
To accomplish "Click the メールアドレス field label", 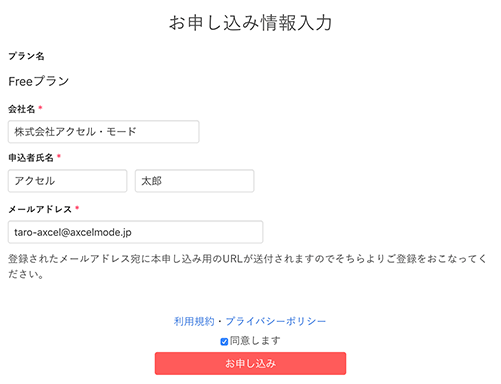I will 40,209.
